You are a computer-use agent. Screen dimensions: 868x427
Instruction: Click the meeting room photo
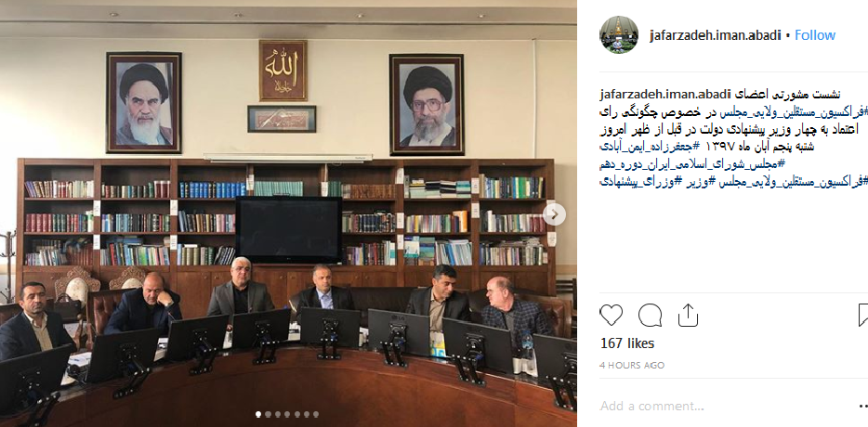click(288, 213)
